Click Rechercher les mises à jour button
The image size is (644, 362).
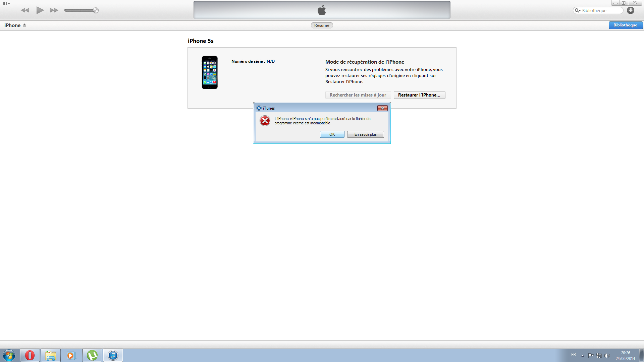coord(358,95)
